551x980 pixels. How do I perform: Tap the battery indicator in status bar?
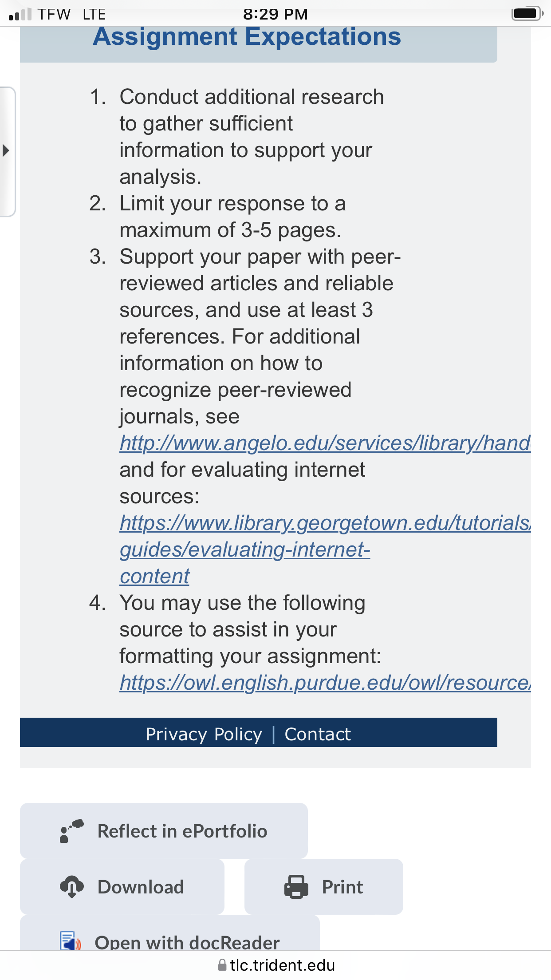527,13
